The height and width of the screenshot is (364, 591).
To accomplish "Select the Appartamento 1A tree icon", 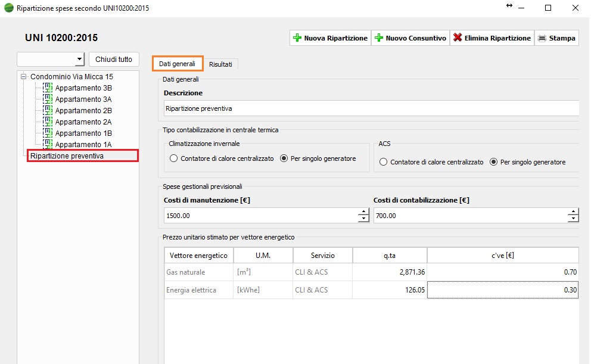I will tap(48, 145).
